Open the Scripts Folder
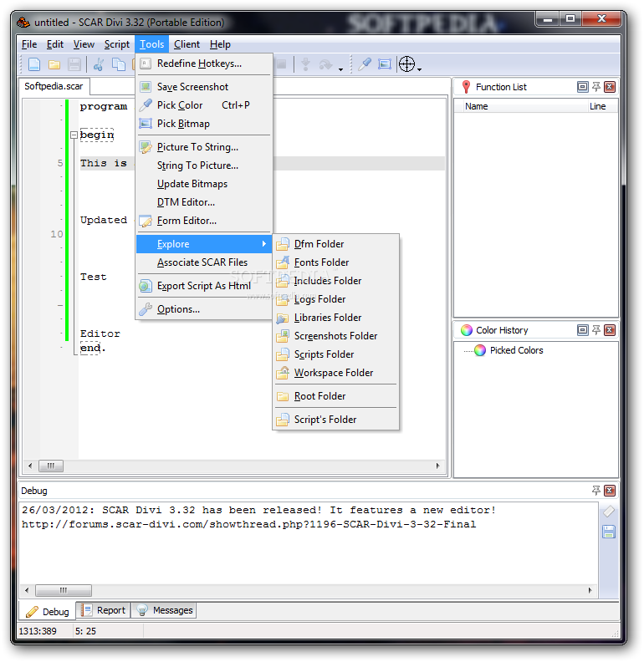 [x=336, y=354]
